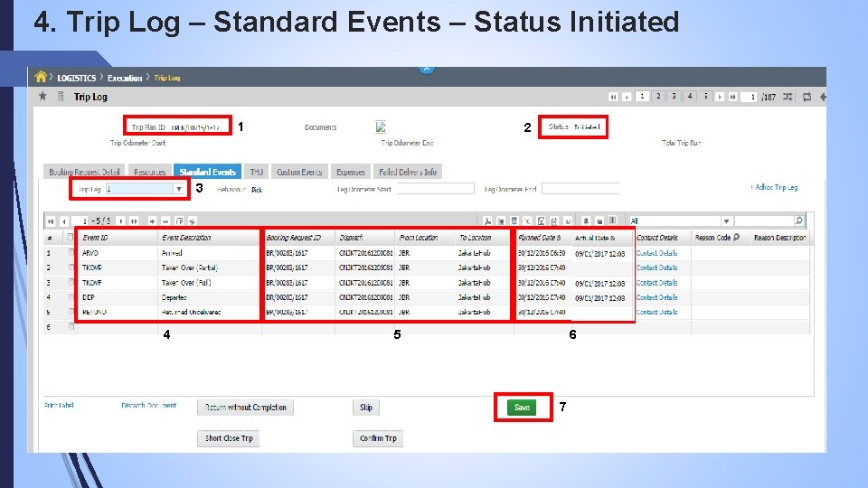Collapse the header with top blue chevron
This screenshot has width=868, height=488.
pos(426,70)
